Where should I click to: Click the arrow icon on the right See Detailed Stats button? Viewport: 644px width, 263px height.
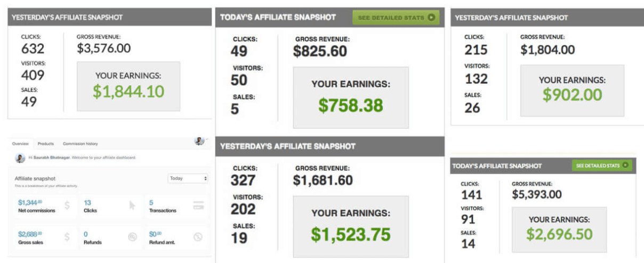click(625, 166)
